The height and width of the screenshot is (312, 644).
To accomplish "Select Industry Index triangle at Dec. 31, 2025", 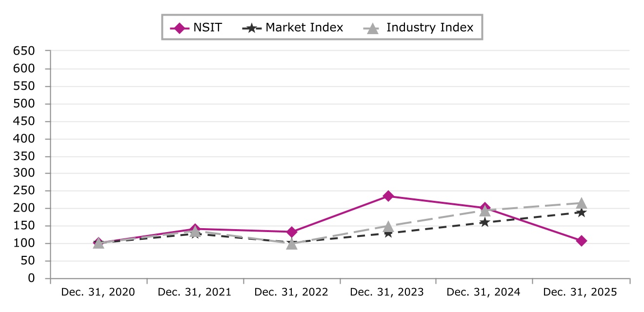I will click(581, 203).
